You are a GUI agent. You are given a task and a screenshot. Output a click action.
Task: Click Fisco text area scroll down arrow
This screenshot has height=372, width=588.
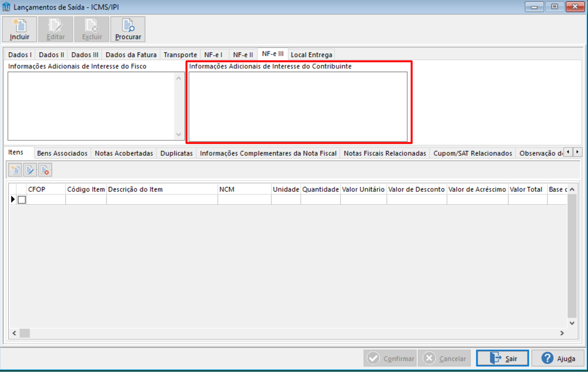[179, 135]
